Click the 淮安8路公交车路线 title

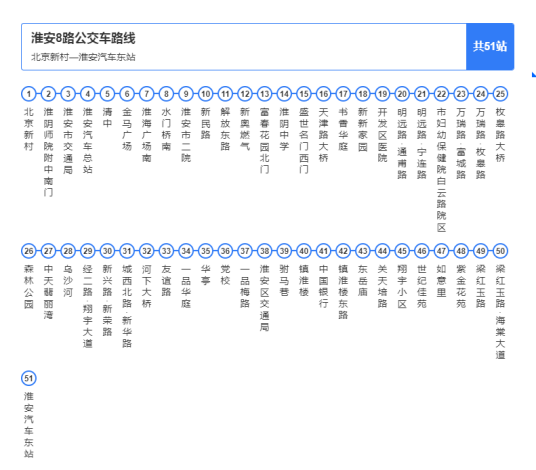[83, 38]
